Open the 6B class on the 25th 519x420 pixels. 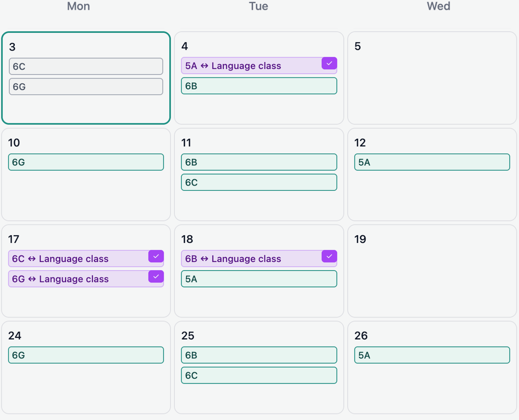[x=259, y=355]
